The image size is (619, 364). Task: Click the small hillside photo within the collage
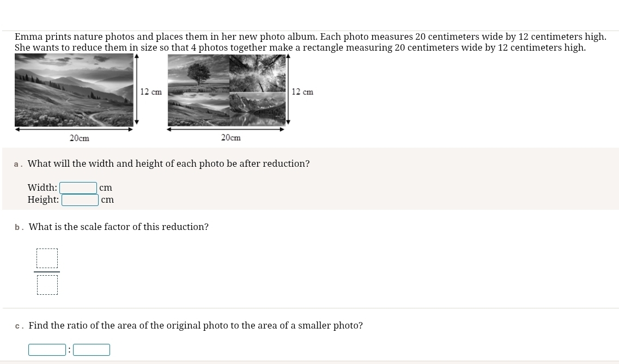click(x=198, y=110)
